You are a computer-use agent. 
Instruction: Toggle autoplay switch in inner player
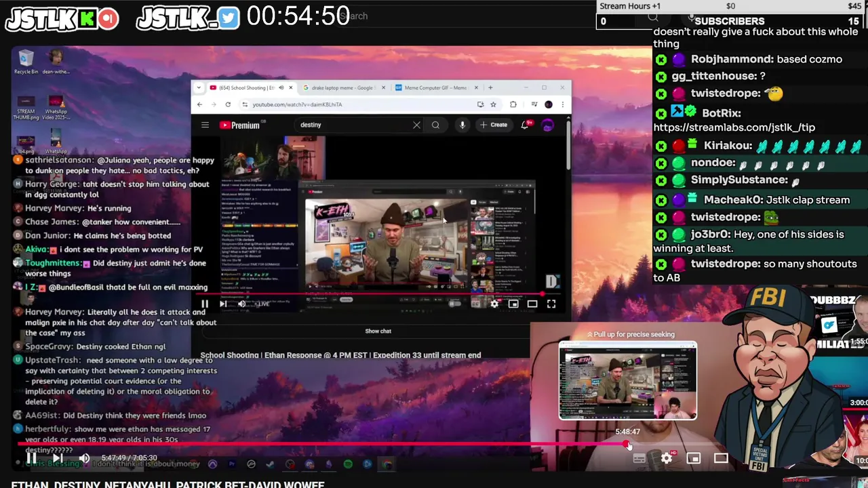click(x=454, y=304)
